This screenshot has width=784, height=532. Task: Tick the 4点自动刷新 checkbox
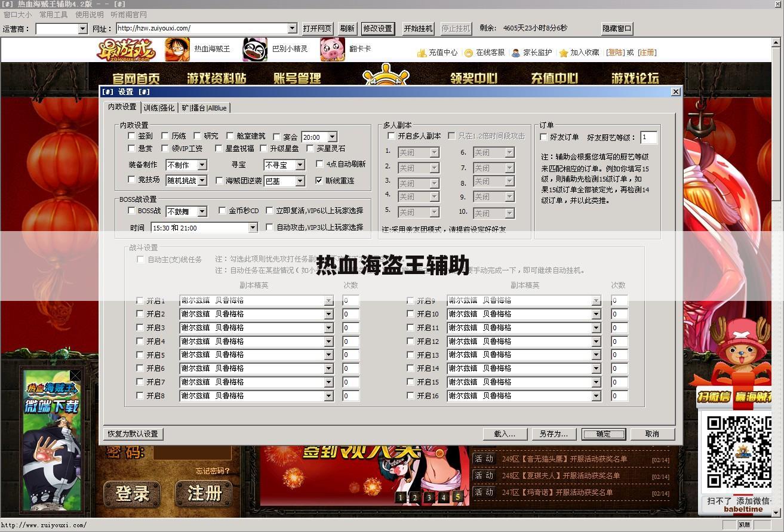click(x=319, y=164)
